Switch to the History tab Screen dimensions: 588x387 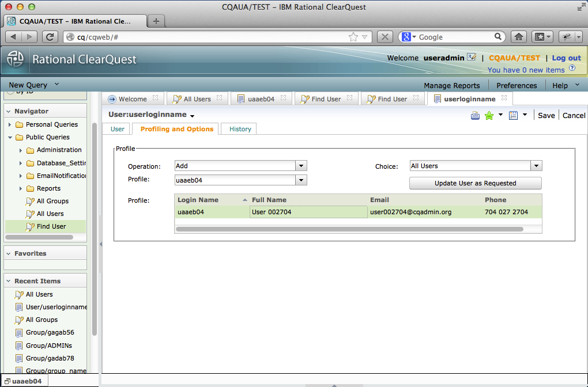tap(240, 129)
